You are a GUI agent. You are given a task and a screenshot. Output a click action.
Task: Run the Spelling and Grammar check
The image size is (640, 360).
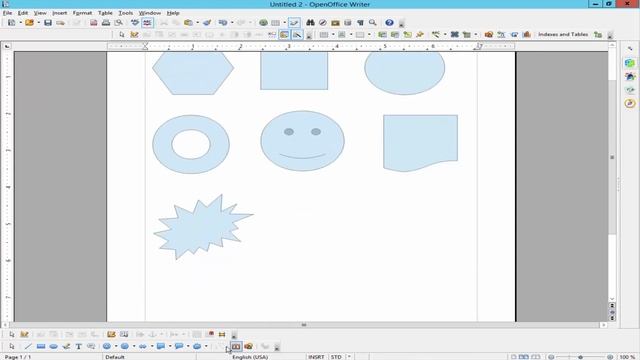pyautogui.click(x=135, y=23)
